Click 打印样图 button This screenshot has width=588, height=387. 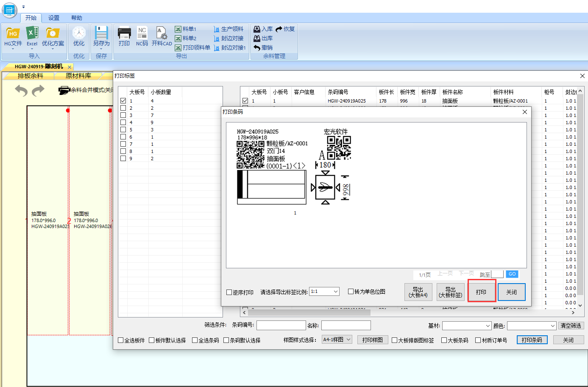tap(373, 340)
